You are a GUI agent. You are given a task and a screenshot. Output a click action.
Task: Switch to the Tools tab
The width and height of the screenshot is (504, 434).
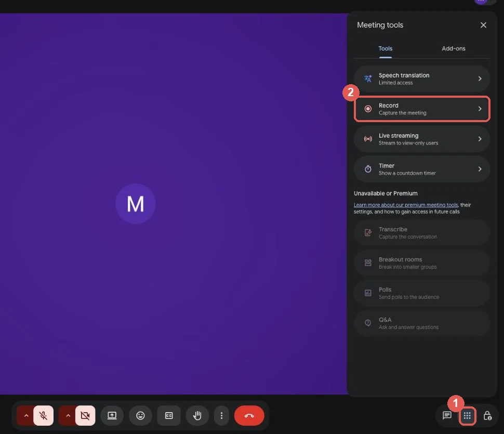(385, 48)
